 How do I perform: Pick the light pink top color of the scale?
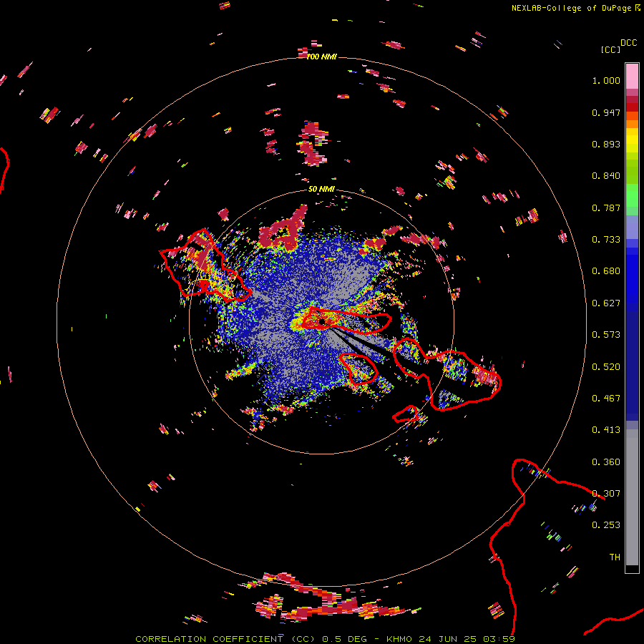(632, 76)
